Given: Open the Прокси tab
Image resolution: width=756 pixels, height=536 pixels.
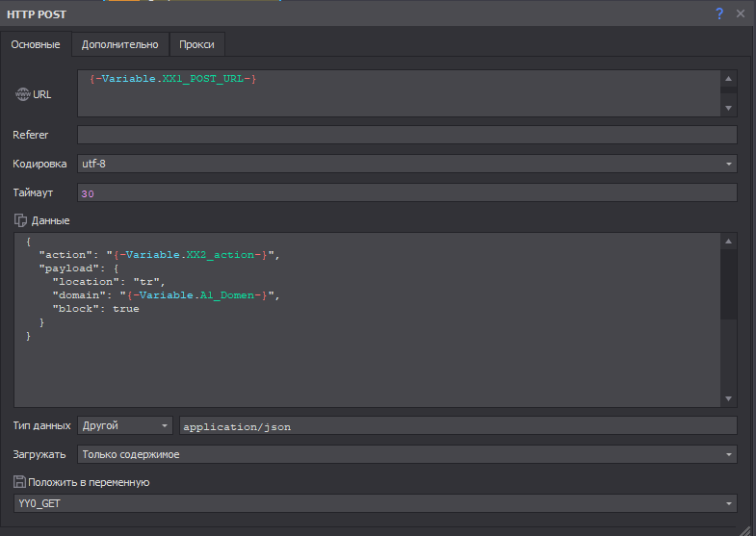Looking at the screenshot, I should [197, 44].
